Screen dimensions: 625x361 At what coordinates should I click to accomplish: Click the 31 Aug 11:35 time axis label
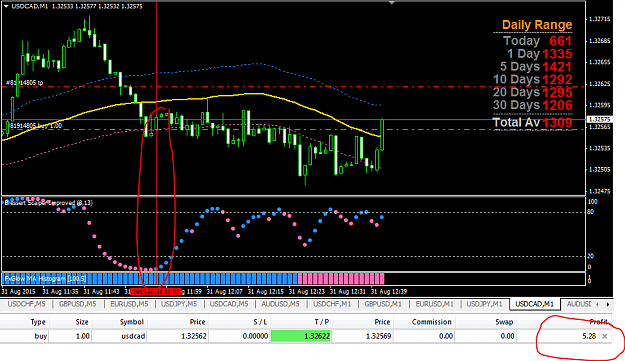(x=60, y=292)
